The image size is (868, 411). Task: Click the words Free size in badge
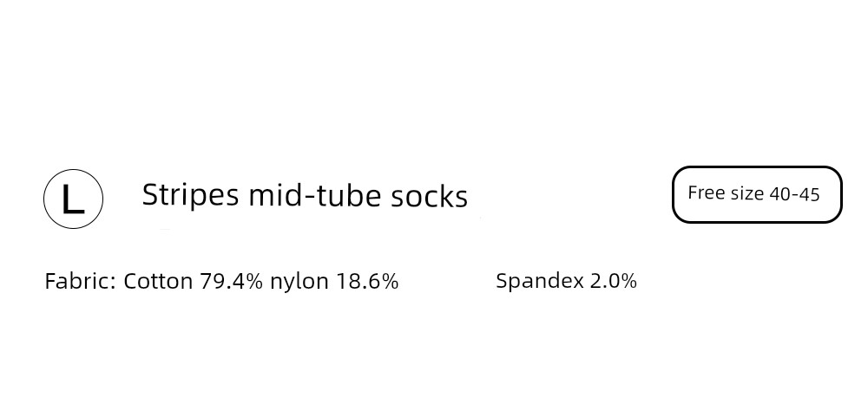pyautogui.click(x=726, y=193)
